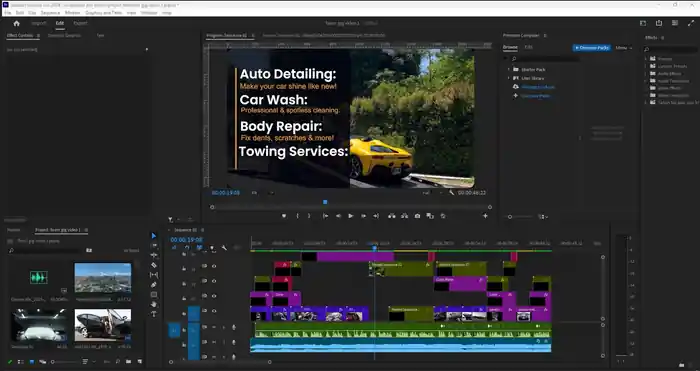Toggle Linked Selection in Timeline
This screenshot has width=700, height=371.
[200, 248]
